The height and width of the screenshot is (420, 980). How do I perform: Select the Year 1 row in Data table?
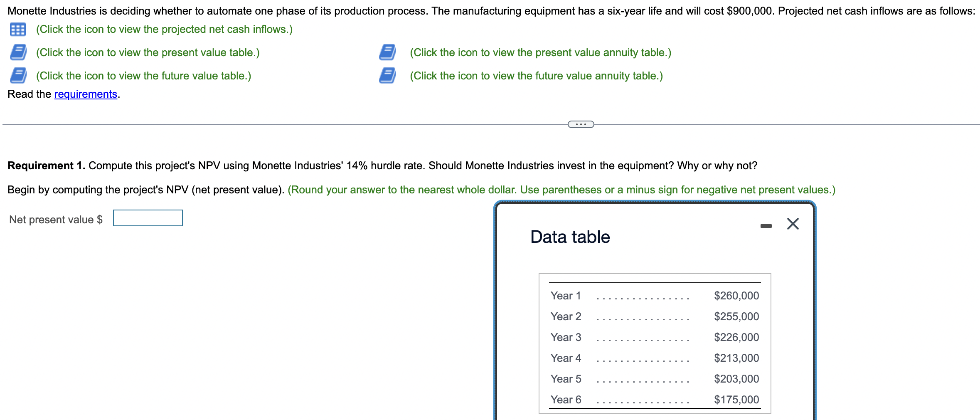[566, 296]
